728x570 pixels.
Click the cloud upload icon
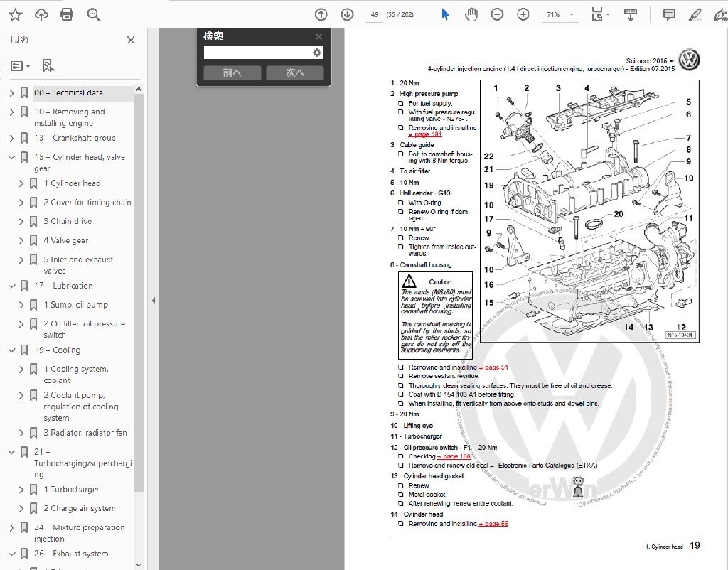[x=41, y=15]
